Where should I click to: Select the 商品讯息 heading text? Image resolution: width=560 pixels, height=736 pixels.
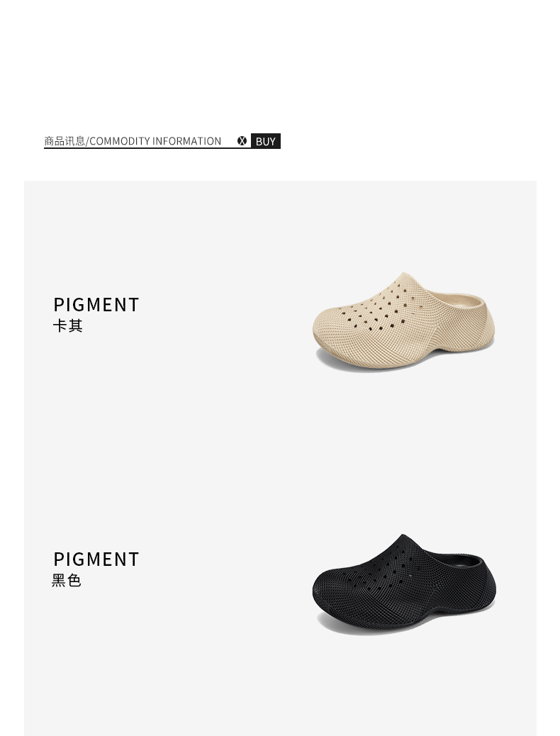[65, 141]
